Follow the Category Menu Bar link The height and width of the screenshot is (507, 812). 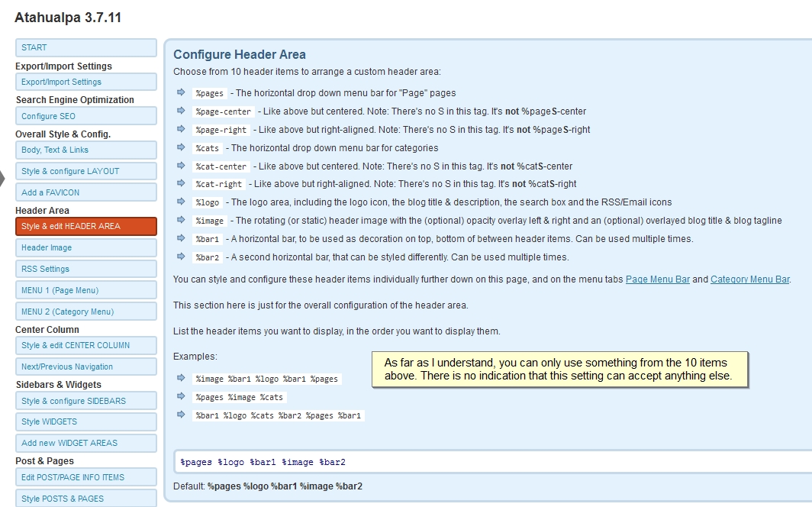coord(750,279)
